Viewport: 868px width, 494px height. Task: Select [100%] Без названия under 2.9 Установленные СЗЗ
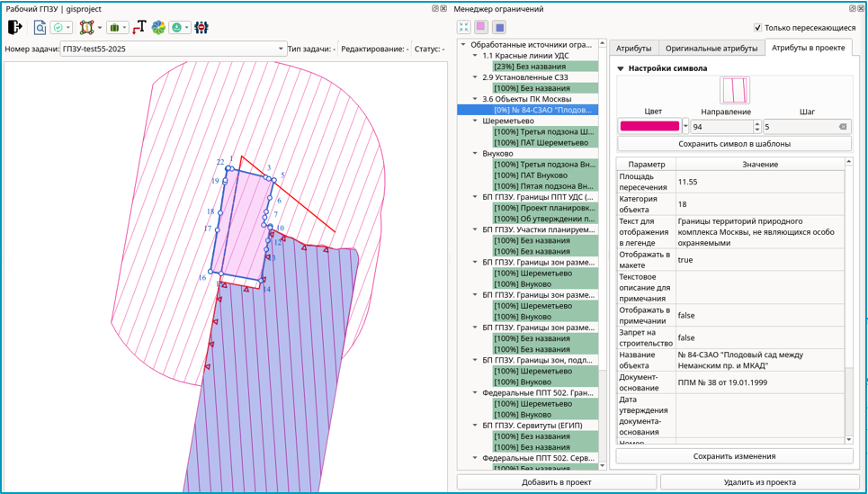pyautogui.click(x=545, y=88)
